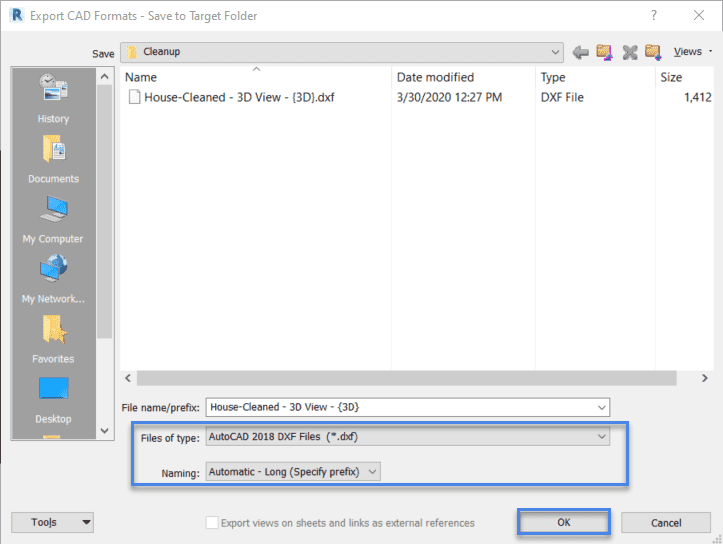Image resolution: width=723 pixels, height=544 pixels.
Task: Open the Files of type dropdown
Action: click(x=408, y=437)
